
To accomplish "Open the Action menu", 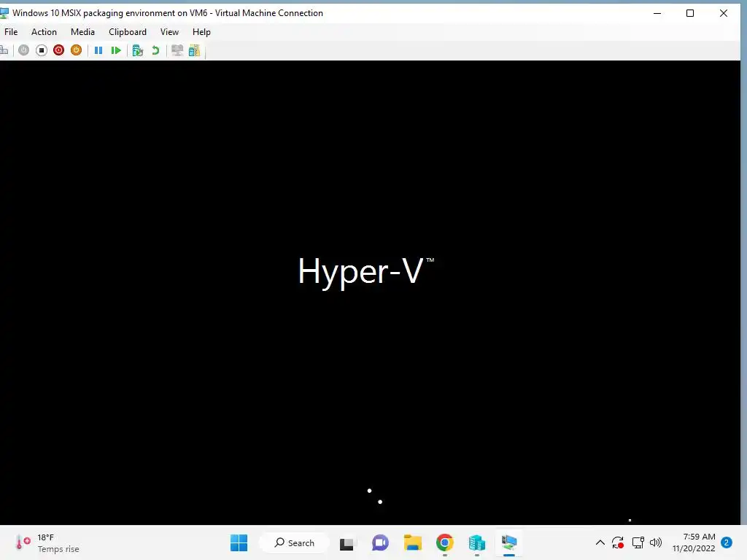I will point(44,32).
